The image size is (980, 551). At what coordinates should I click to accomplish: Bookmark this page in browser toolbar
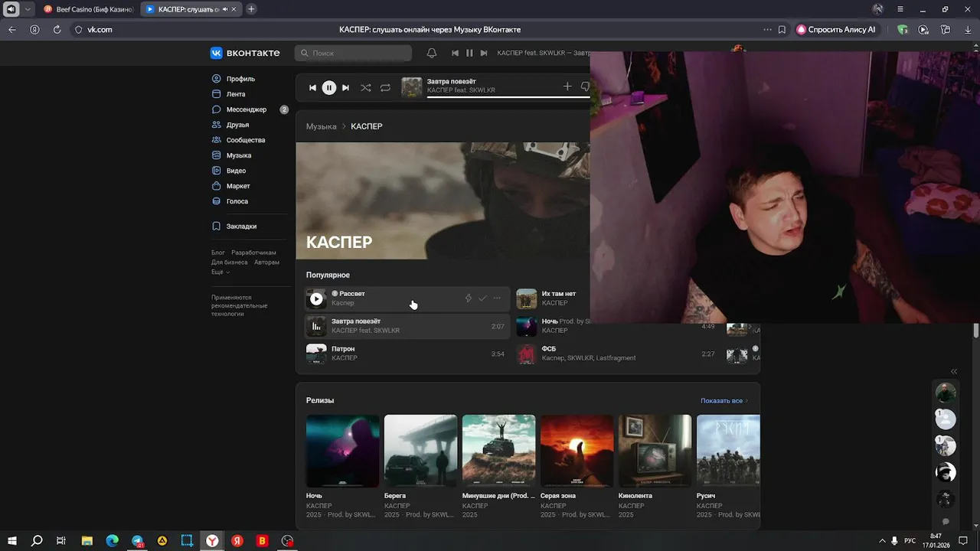[x=782, y=29]
